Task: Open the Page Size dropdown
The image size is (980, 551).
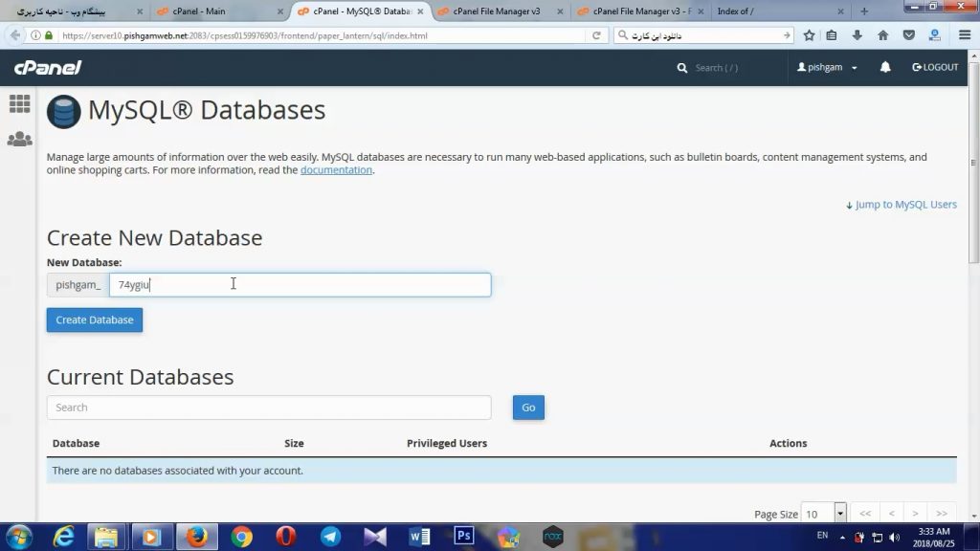Action: [x=823, y=514]
